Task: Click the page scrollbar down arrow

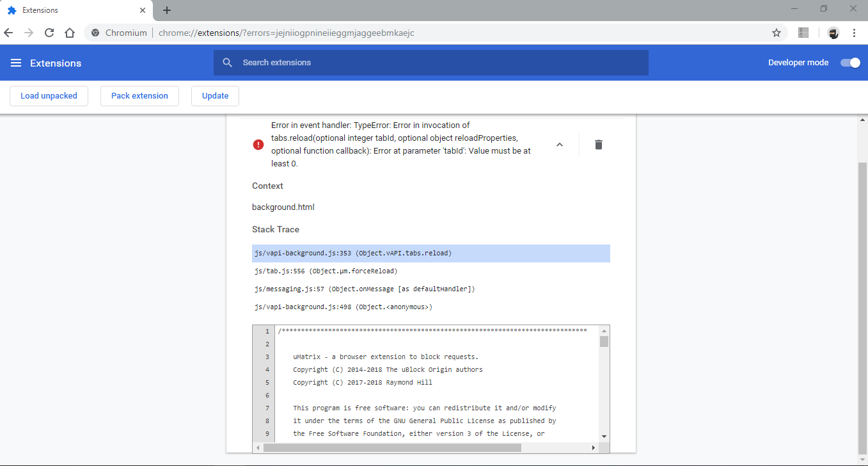Action: (862, 458)
